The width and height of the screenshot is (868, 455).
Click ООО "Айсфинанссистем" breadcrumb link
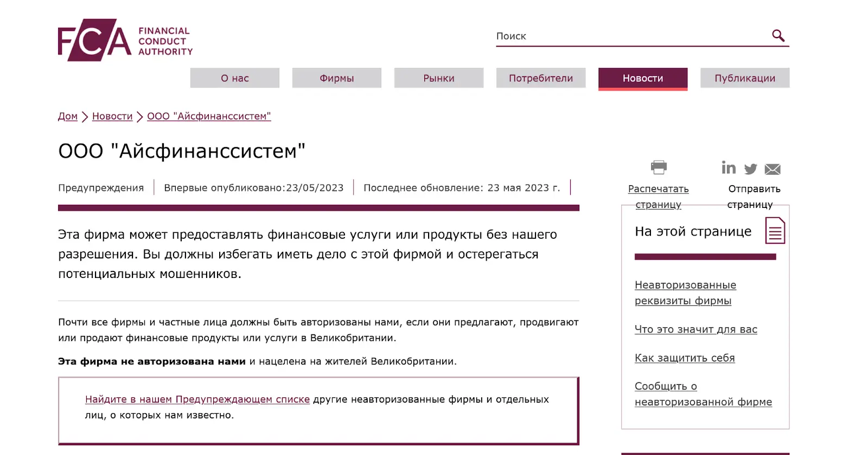pos(209,116)
